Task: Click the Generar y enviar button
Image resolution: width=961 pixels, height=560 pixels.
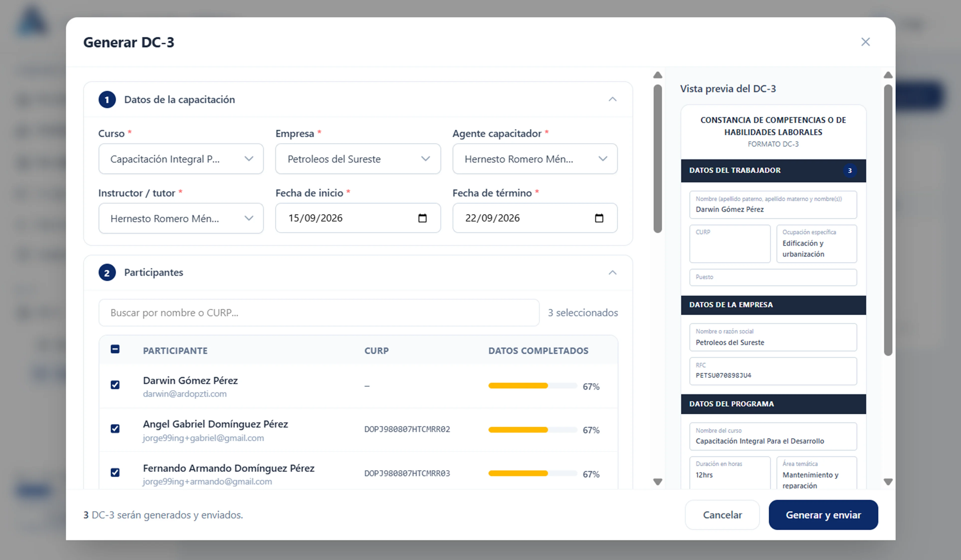Action: pos(823,515)
